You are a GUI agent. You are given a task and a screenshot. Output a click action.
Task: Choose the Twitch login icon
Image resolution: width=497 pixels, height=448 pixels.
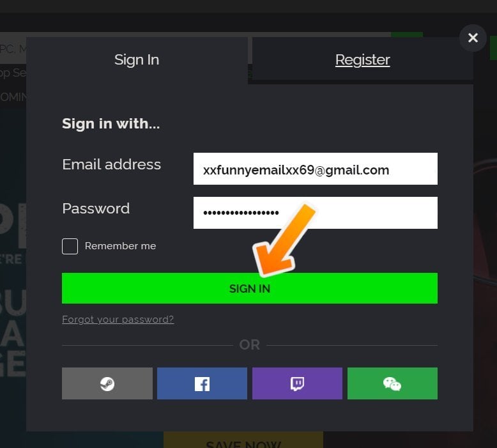coord(297,383)
